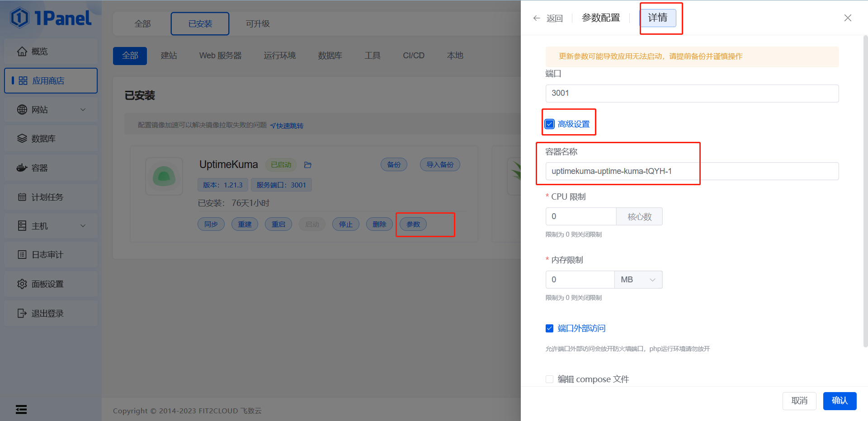Click the drawer vertical scrollbar
868x421 pixels.
pos(865,192)
